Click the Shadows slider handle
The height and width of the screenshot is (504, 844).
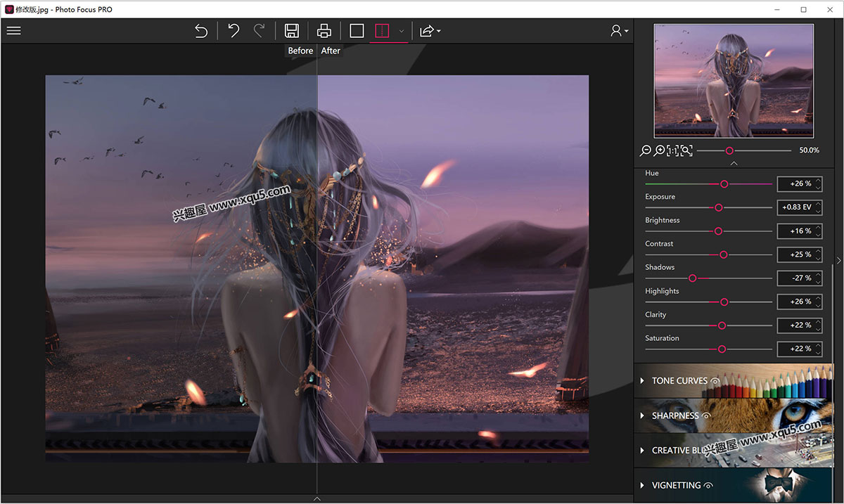click(x=692, y=278)
